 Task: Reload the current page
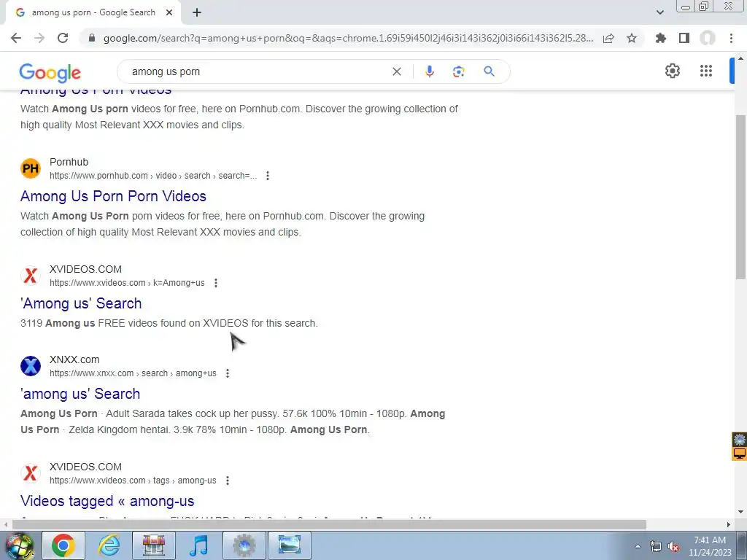click(x=63, y=38)
